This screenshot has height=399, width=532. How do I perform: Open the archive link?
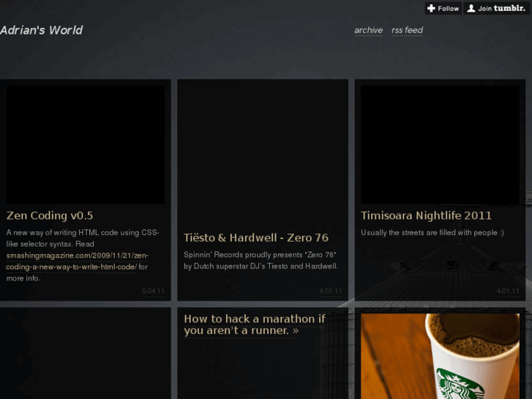(369, 30)
